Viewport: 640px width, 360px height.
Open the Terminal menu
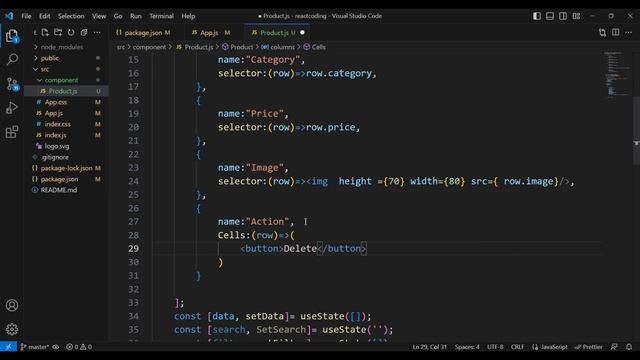(161, 16)
